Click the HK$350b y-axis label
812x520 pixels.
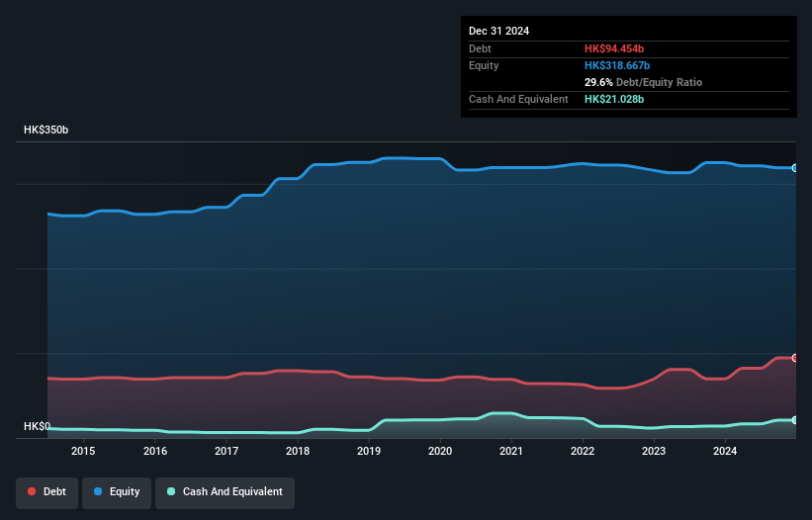point(46,130)
